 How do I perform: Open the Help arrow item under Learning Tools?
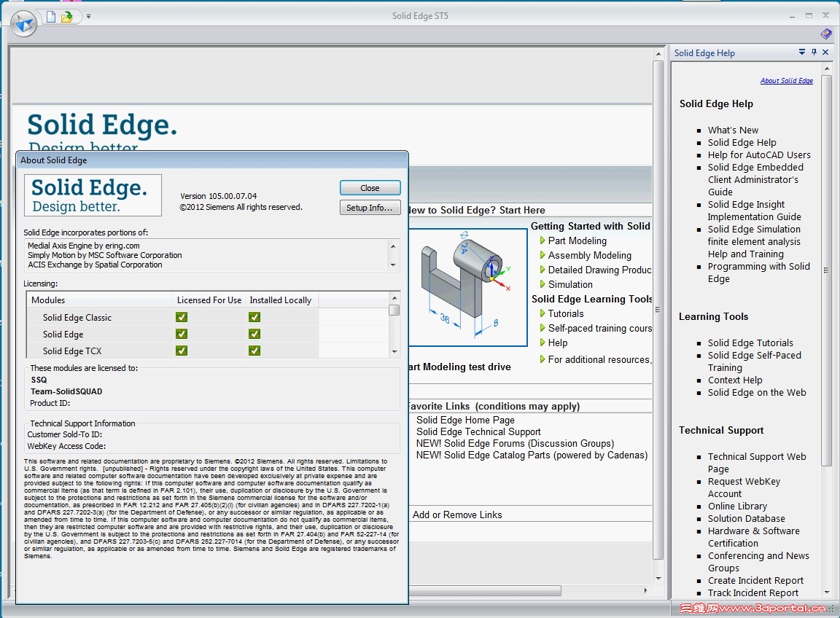553,343
